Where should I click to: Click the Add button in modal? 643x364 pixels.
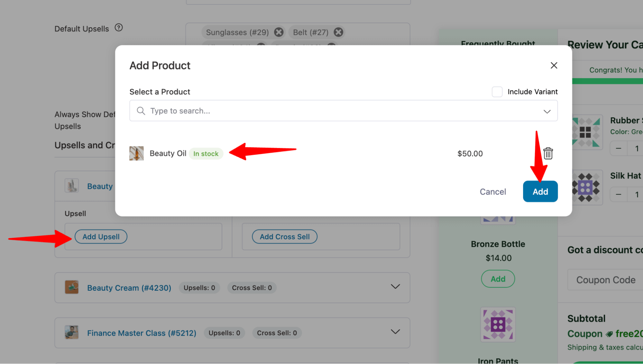click(540, 191)
